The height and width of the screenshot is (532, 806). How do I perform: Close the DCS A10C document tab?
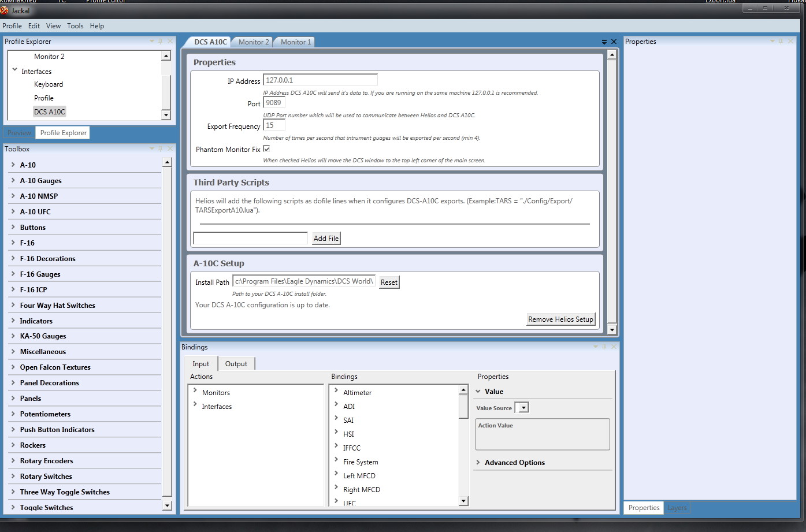(614, 42)
